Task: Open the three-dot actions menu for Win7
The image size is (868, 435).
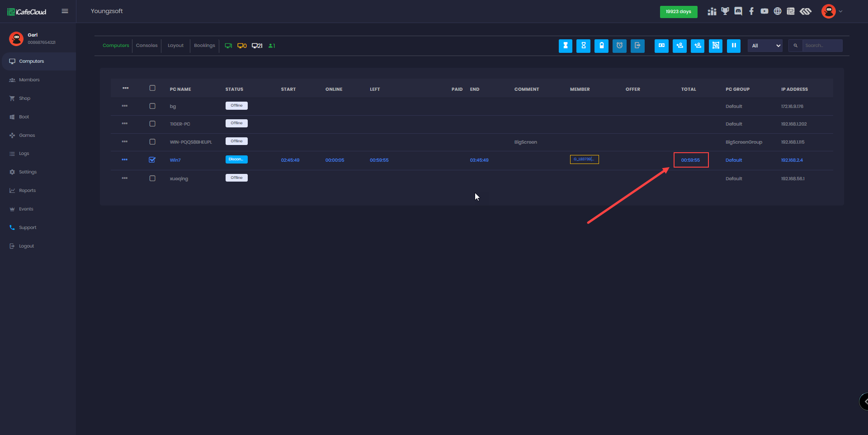Action: [x=125, y=160]
